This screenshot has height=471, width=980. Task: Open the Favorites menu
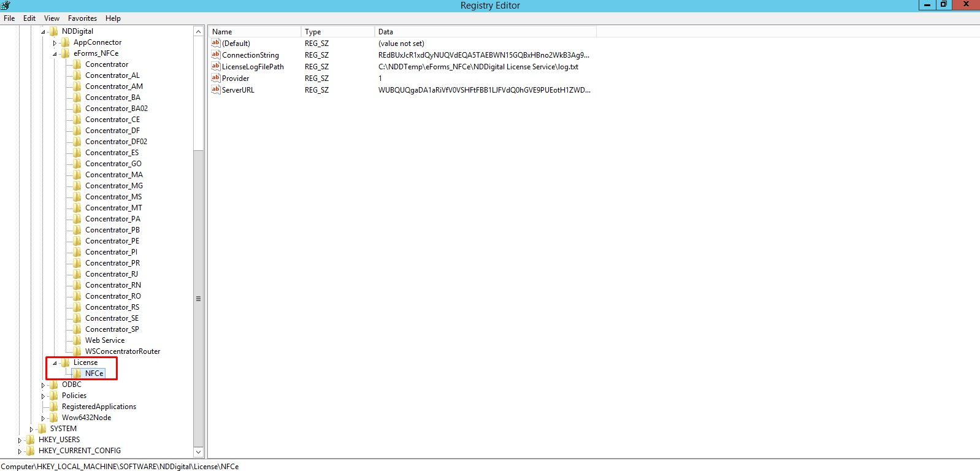point(82,18)
